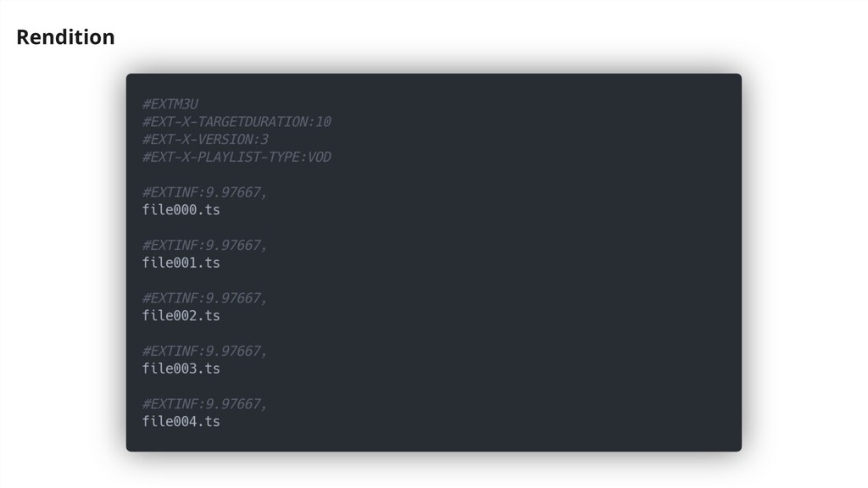The image size is (868, 488).
Task: Click the #EXT-X-VERSION:3 line
Action: click(205, 140)
